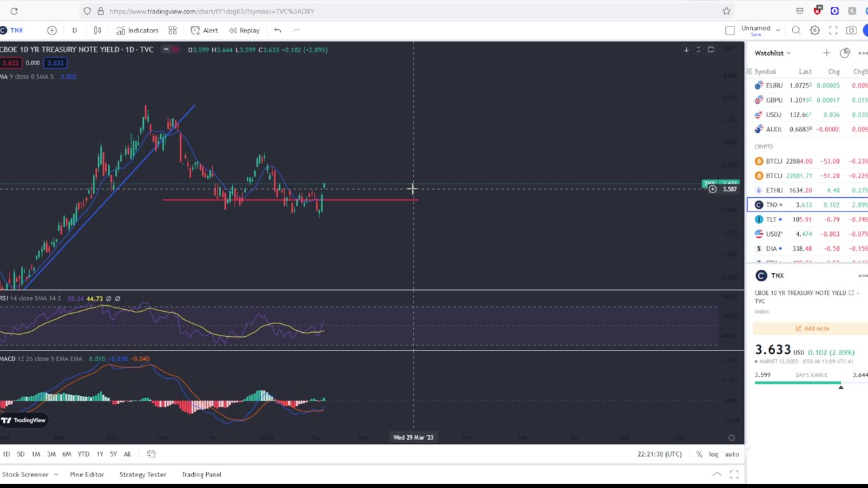
Task: Take a chart snapshot with camera icon
Action: (x=851, y=30)
